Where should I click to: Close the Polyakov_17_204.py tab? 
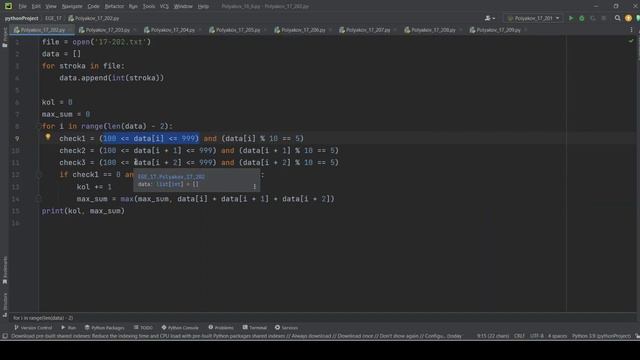click(200, 30)
